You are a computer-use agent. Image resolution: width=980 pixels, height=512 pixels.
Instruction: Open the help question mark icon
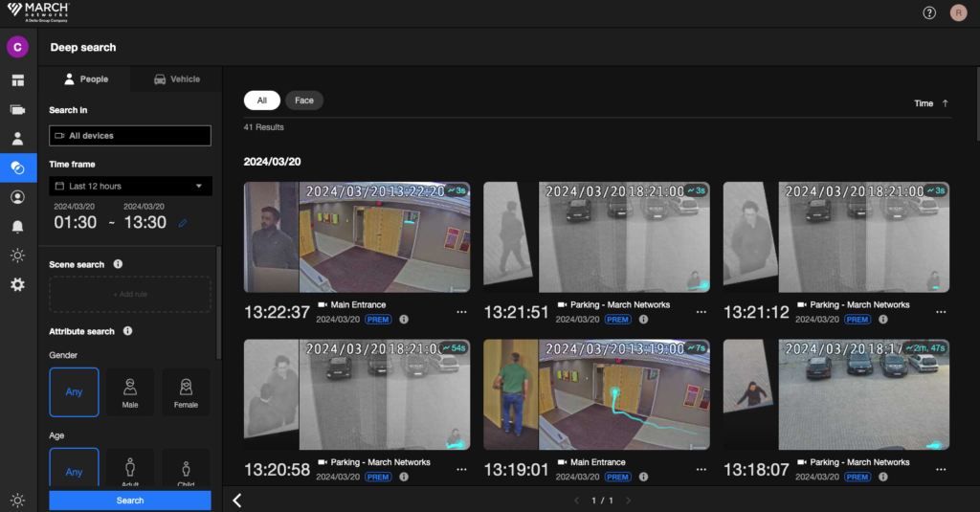[929, 12]
